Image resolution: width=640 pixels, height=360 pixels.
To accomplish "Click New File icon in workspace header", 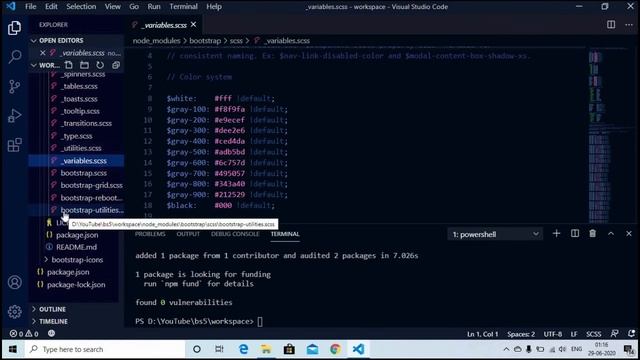I will click(x=69, y=65).
